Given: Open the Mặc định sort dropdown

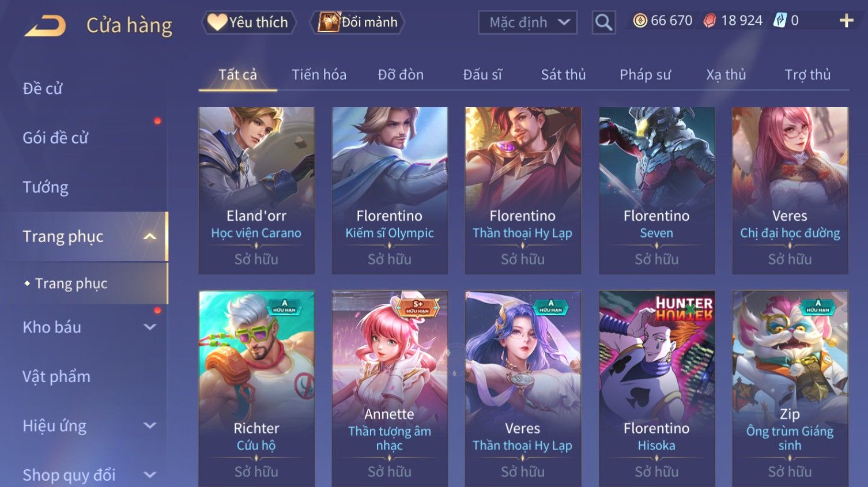Looking at the screenshot, I should tap(527, 22).
